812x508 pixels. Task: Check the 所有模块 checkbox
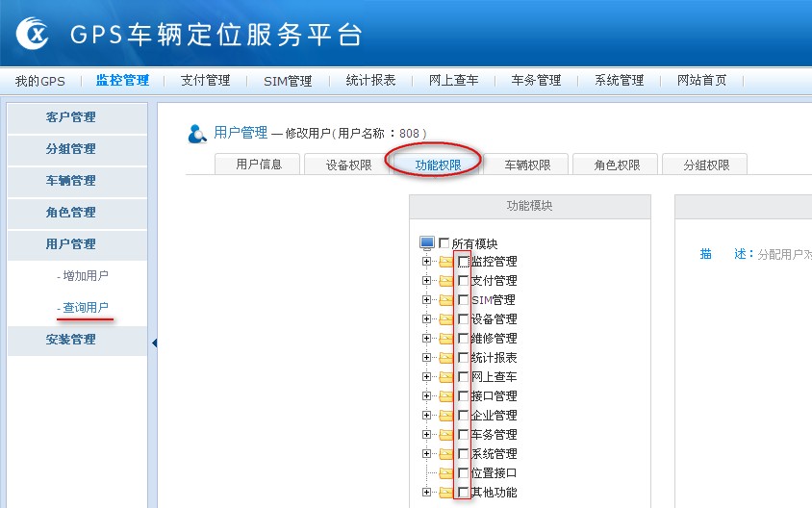point(444,243)
